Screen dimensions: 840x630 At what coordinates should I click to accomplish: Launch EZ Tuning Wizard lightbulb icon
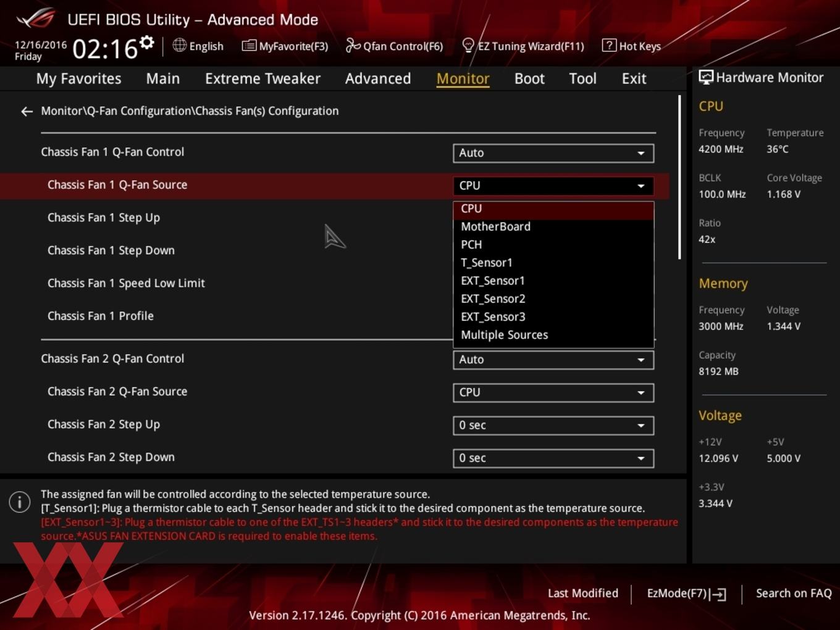[x=468, y=46]
